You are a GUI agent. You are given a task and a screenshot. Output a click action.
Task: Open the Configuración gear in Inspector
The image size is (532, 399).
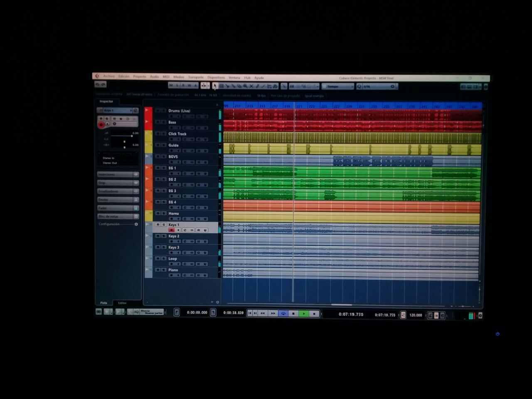pyautogui.click(x=136, y=224)
